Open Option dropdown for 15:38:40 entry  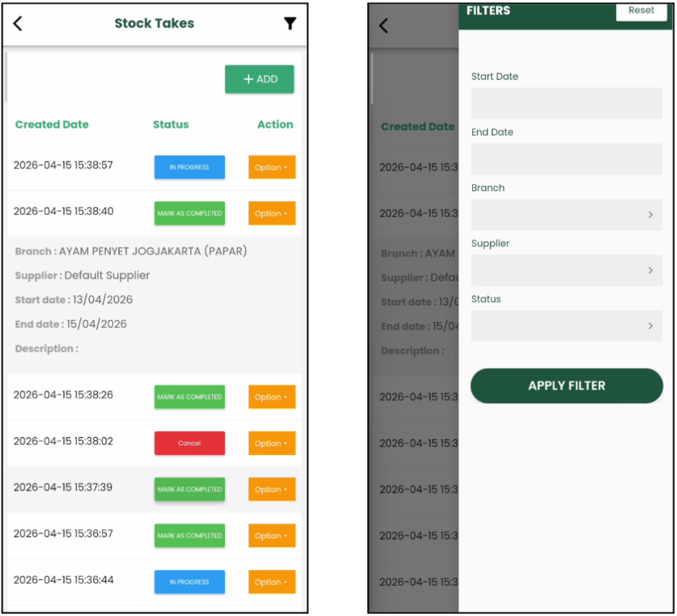tap(272, 213)
